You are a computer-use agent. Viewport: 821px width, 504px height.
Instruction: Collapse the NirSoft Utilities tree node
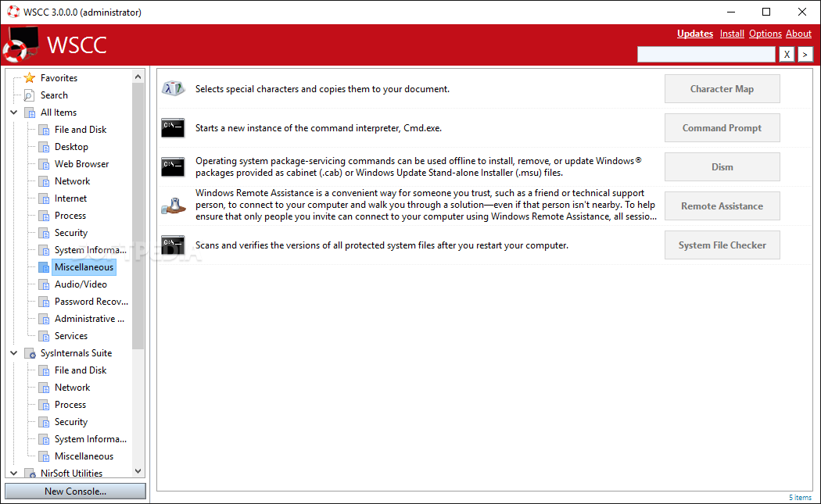pyautogui.click(x=14, y=473)
